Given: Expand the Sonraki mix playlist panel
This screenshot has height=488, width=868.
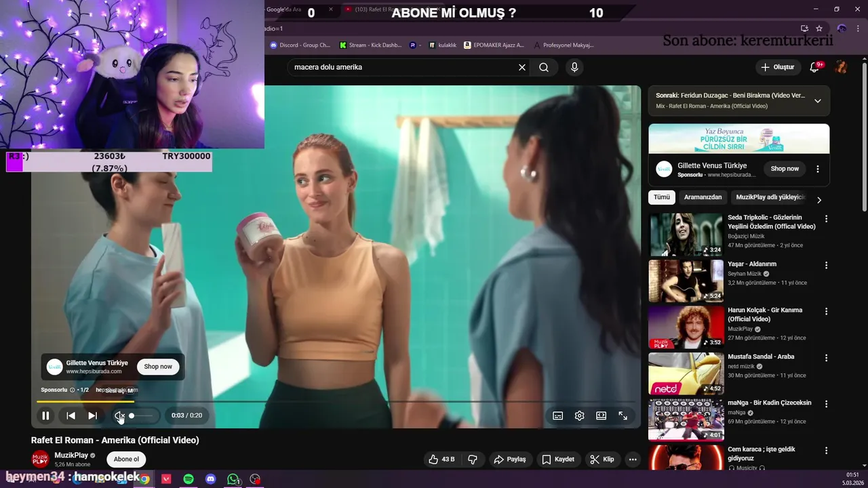Looking at the screenshot, I should tap(818, 101).
